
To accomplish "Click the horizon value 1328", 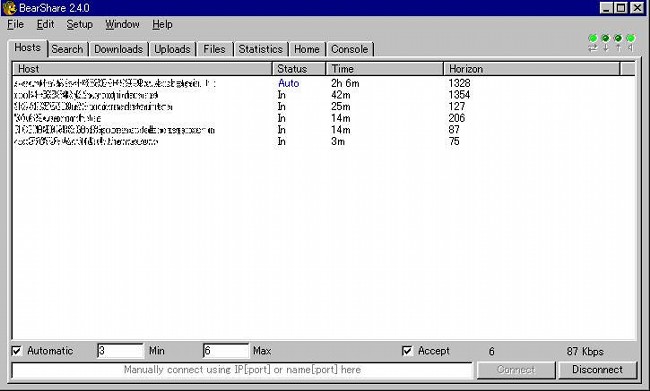I will pos(459,83).
